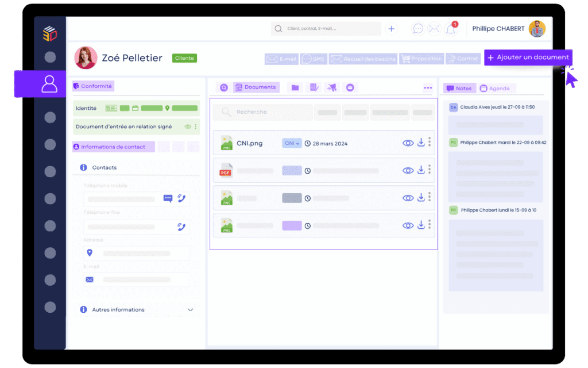Click the folder icon next to Documents tab

(x=295, y=87)
